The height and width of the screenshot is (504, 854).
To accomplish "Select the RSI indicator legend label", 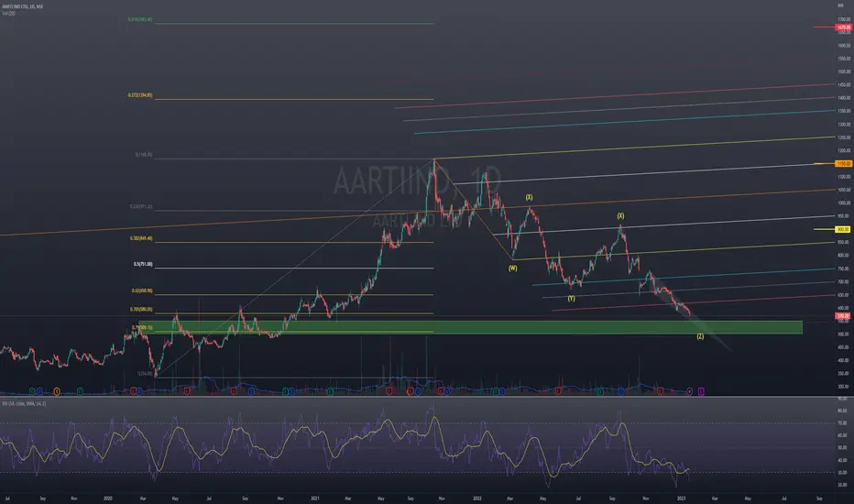I will point(24,404).
